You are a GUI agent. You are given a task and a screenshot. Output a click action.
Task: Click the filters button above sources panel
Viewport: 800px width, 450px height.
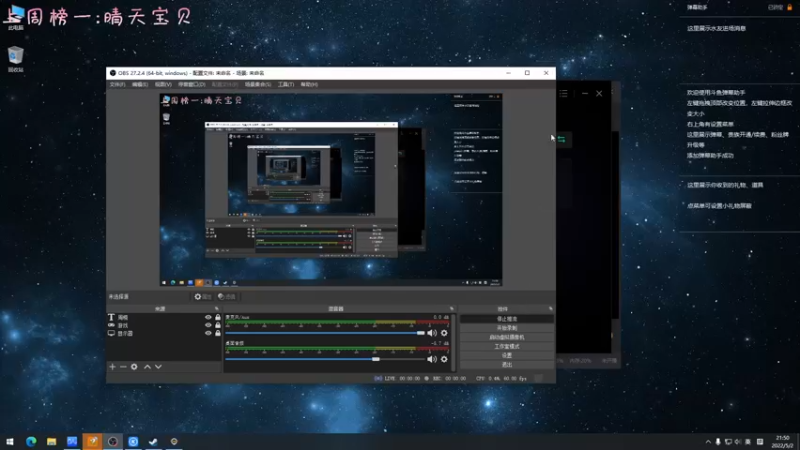click(227, 296)
